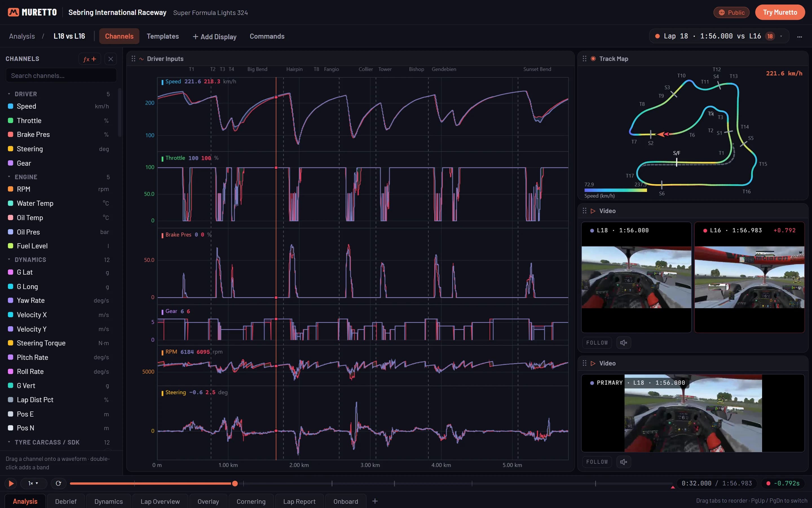Toggle the RPM channel color box
The image size is (812, 508).
[x=10, y=189]
